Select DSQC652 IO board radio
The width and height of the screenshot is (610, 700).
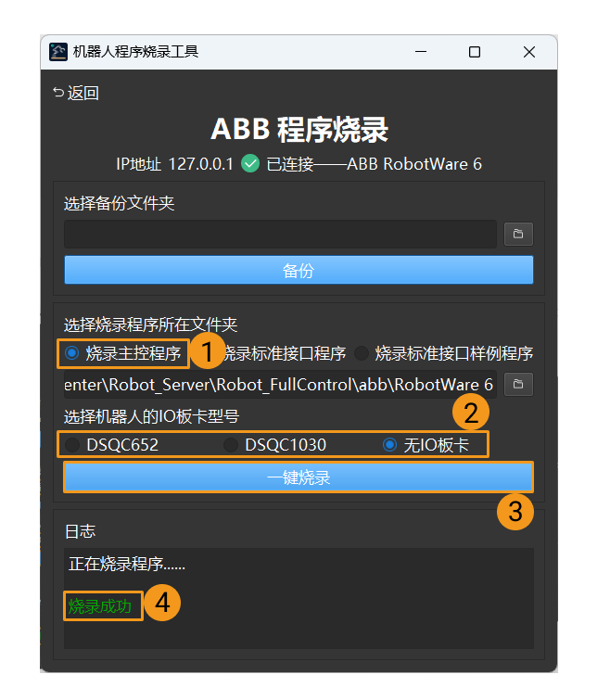click(x=111, y=445)
